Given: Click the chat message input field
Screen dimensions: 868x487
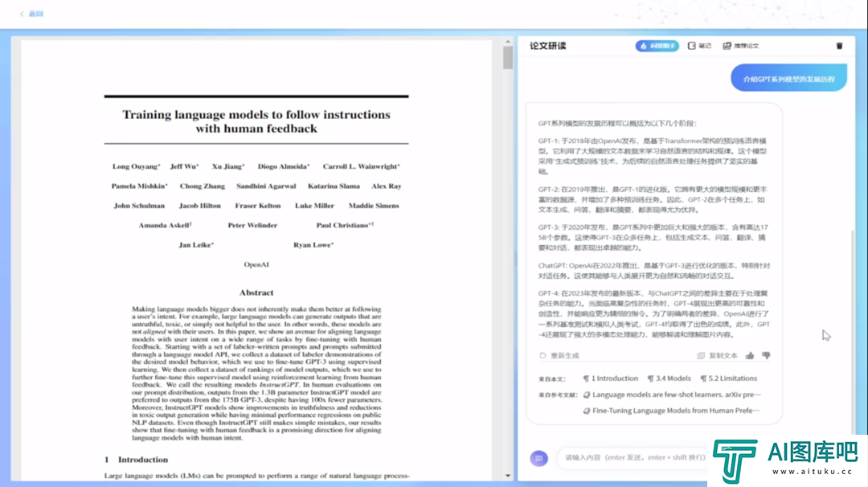Looking at the screenshot, I should coord(634,458).
